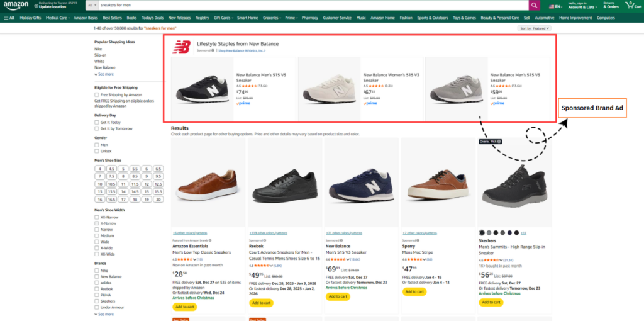
Task: Check the Get It Today filter
Action: tap(97, 123)
